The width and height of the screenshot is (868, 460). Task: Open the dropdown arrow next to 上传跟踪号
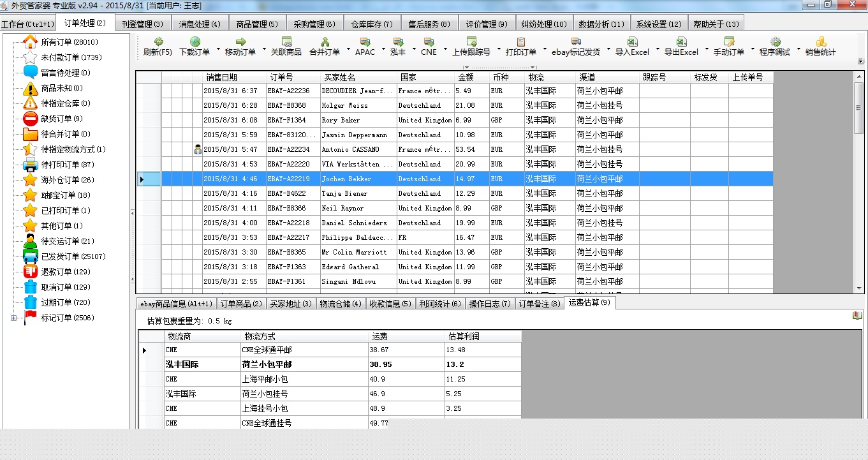[498, 48]
